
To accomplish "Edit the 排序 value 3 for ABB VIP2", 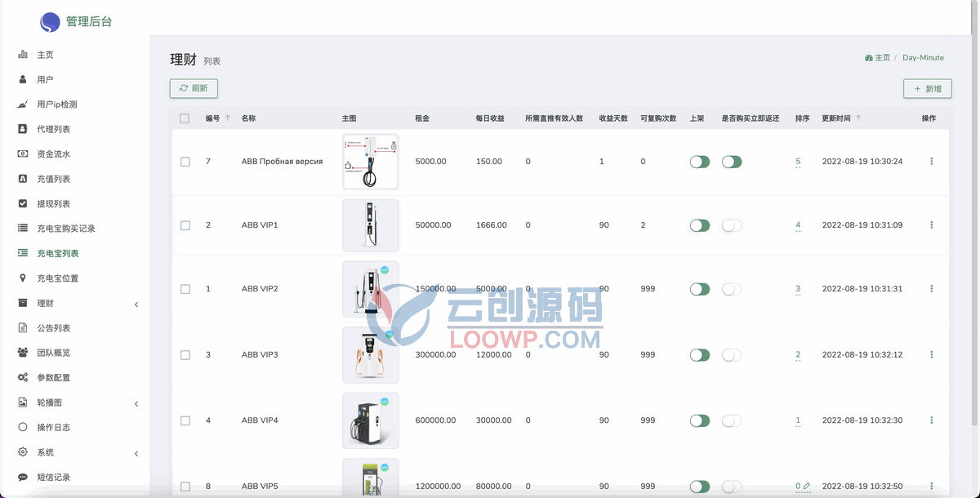I will [x=798, y=289].
